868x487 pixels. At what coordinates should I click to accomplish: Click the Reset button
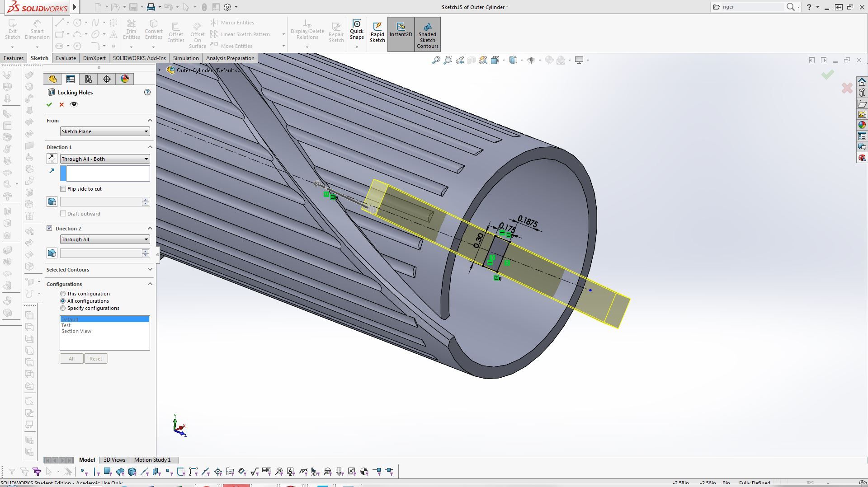(x=95, y=359)
